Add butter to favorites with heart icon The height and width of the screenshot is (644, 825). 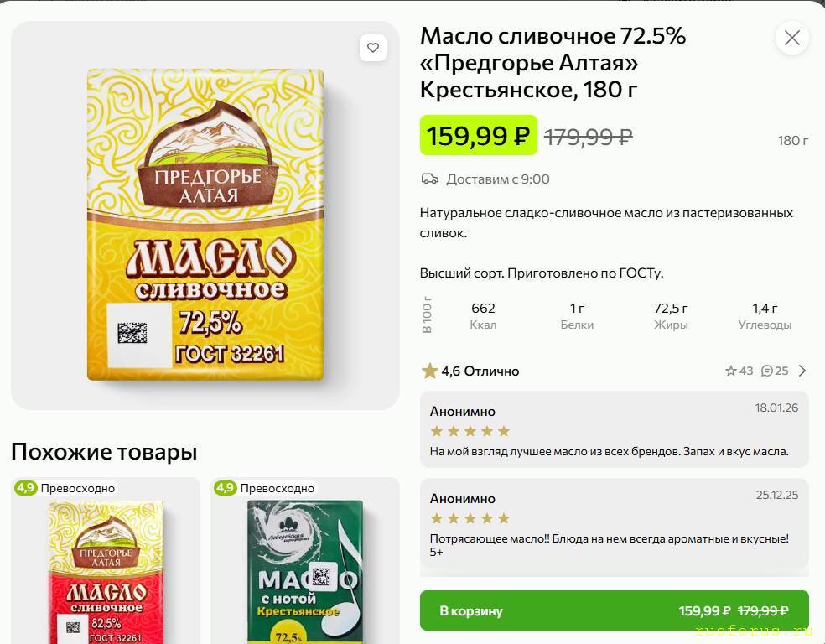(x=373, y=47)
